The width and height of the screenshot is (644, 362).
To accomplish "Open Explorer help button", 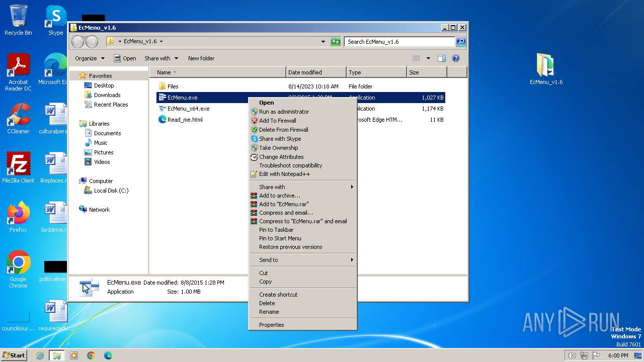I will click(456, 58).
